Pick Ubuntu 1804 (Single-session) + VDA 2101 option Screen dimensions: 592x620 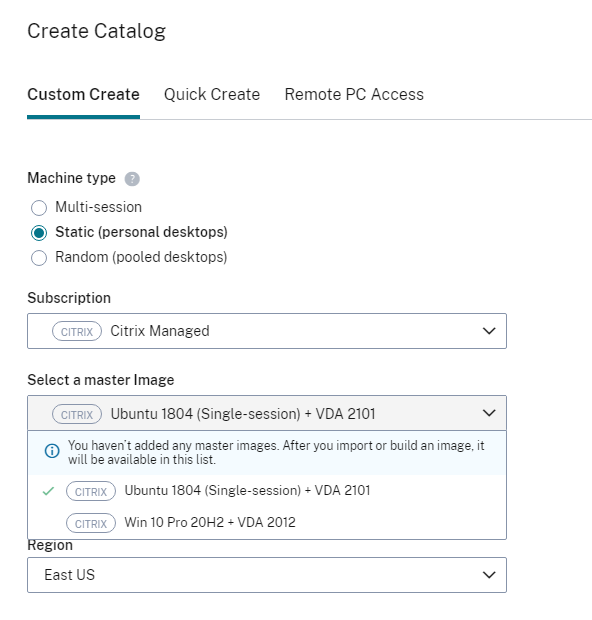pos(267,491)
